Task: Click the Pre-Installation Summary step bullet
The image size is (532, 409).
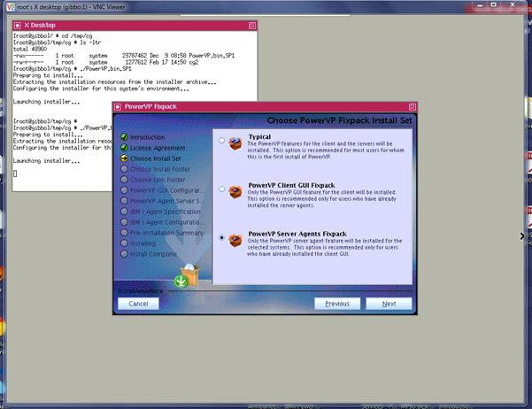Action: [124, 233]
